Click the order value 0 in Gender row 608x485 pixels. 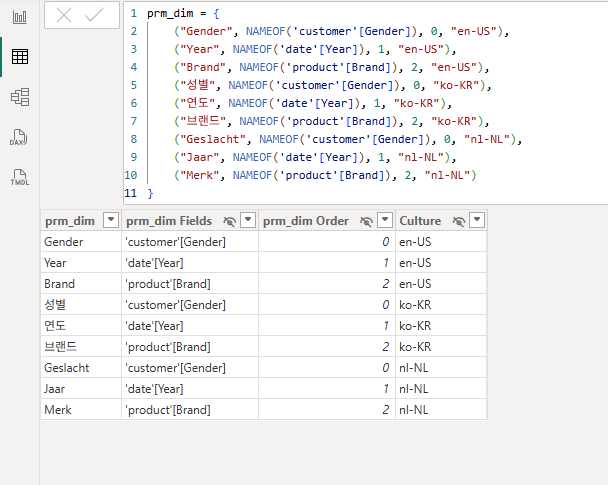[x=327, y=242]
